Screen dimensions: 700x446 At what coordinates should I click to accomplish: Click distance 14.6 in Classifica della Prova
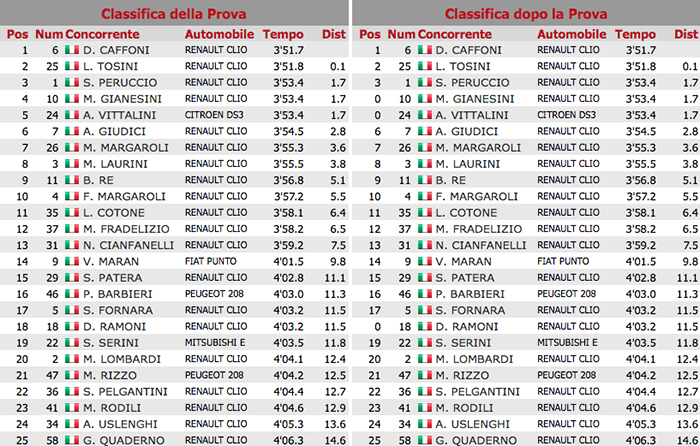tap(335, 440)
